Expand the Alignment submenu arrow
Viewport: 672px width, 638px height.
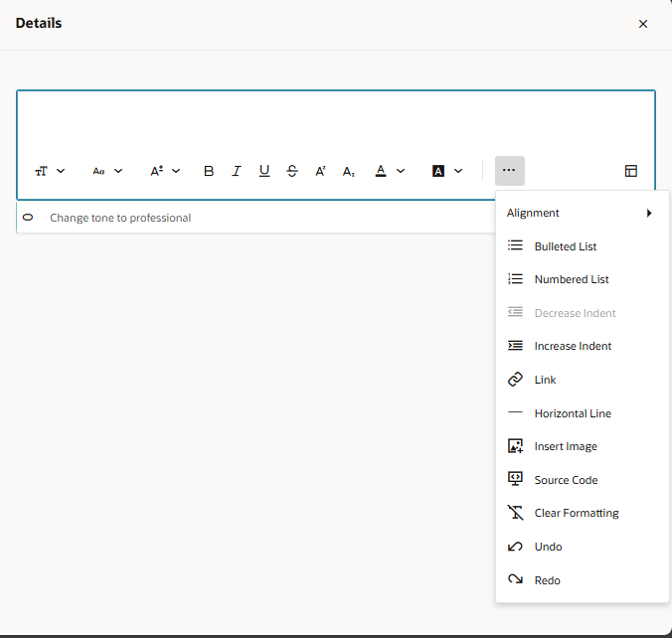649,213
